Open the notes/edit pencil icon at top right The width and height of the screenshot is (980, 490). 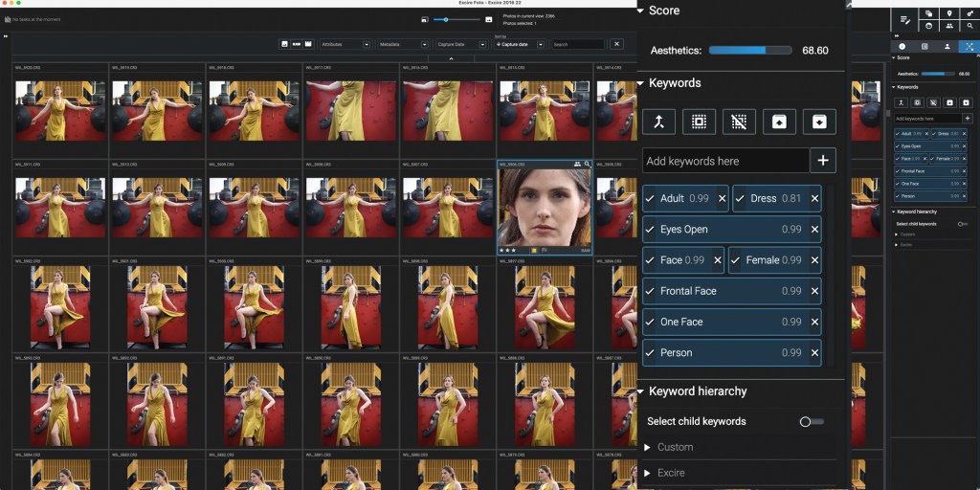pyautogui.click(x=904, y=19)
